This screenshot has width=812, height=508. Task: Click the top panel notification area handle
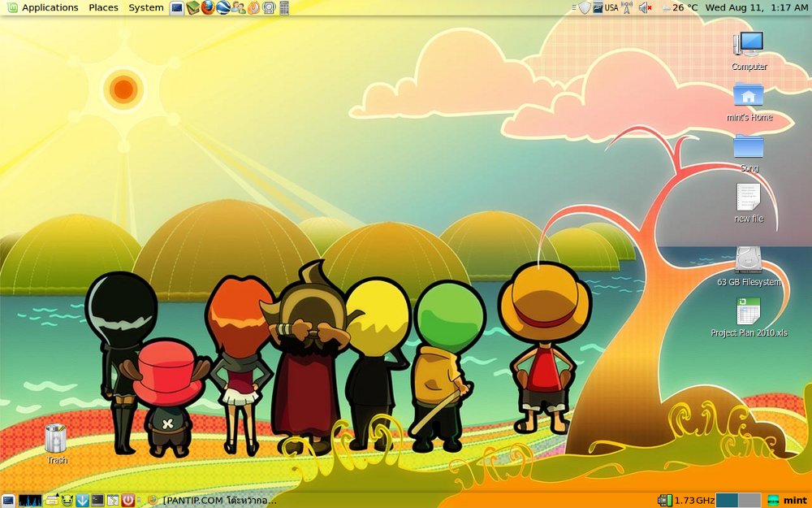[x=574, y=8]
